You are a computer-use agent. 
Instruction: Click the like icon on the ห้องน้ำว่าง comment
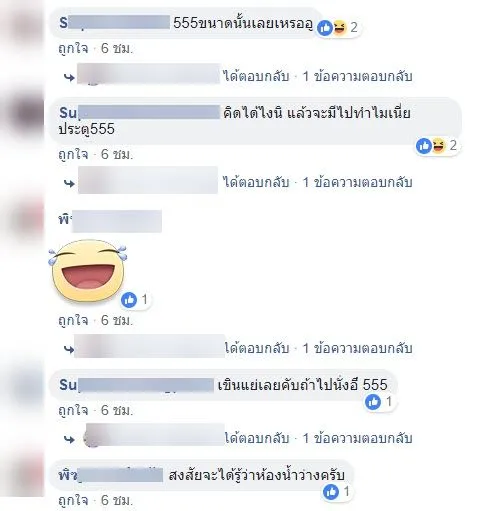click(331, 492)
